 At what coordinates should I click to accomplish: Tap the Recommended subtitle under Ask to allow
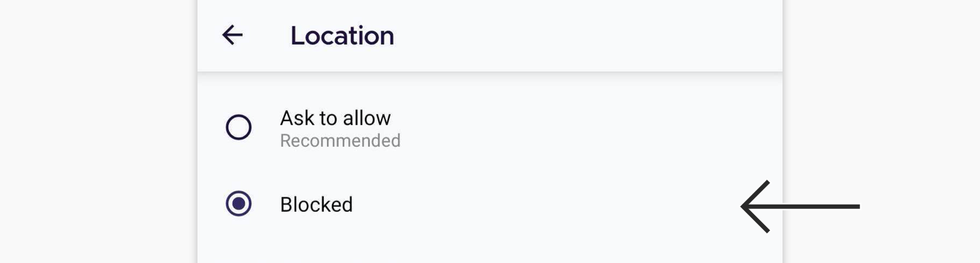340,140
